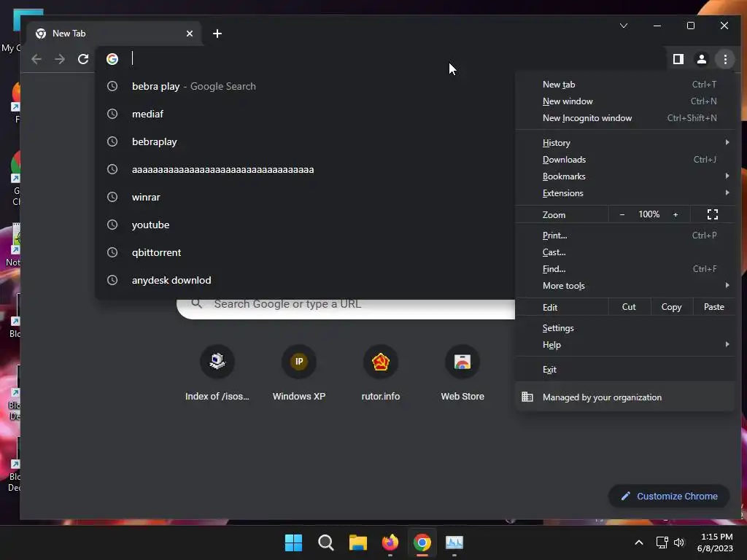
Task: Select New tab menu item
Action: (624, 85)
